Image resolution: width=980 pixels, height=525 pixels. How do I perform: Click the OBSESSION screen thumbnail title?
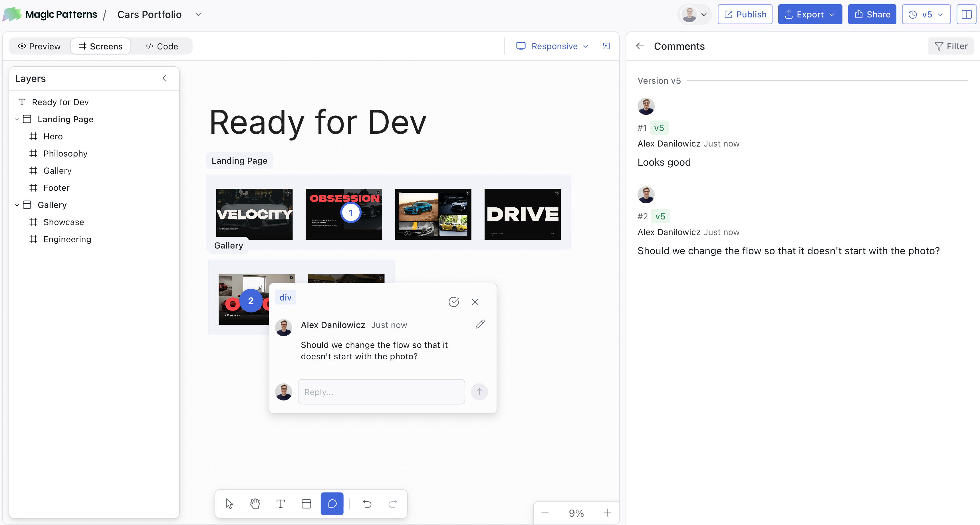(x=344, y=198)
